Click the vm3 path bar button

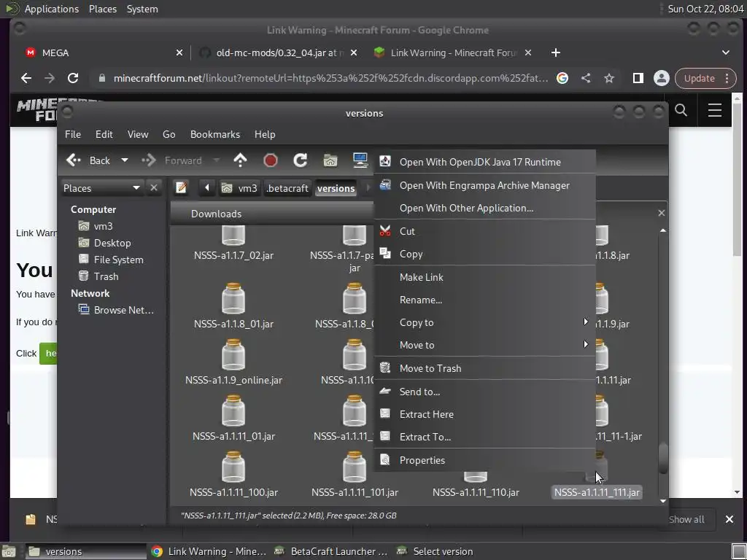click(x=240, y=188)
